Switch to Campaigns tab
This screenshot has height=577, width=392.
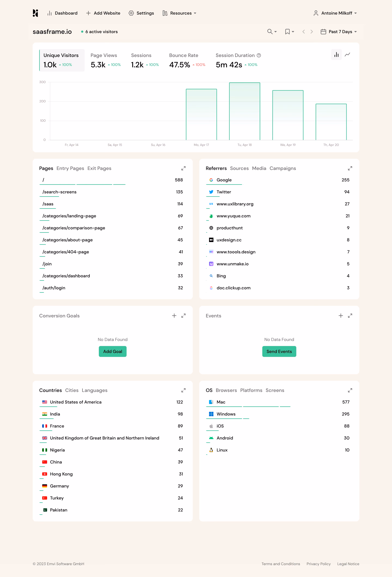pyautogui.click(x=283, y=168)
